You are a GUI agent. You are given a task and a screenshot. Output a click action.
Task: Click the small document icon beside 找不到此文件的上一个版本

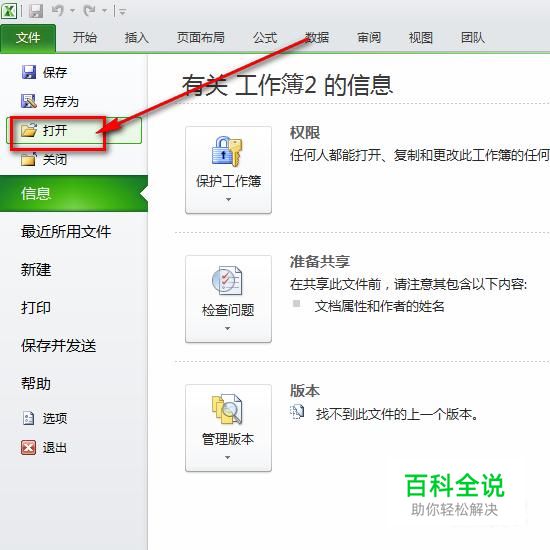coord(297,412)
